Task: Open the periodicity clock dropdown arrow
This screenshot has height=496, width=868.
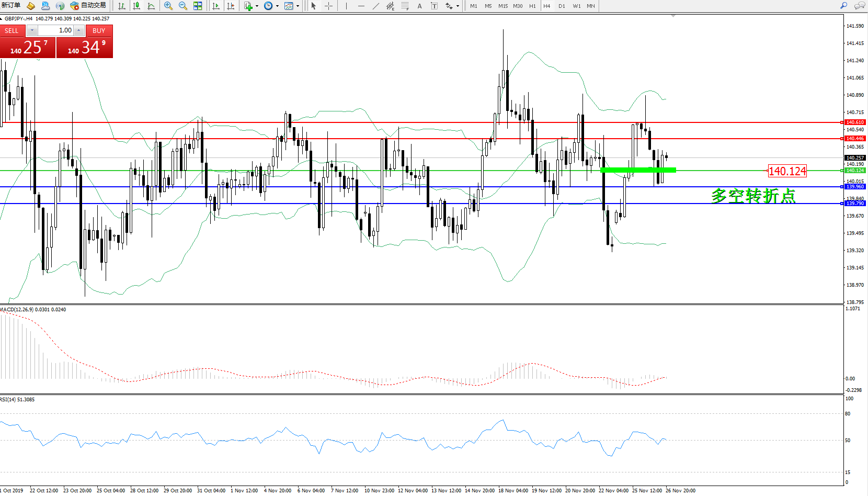Action: click(277, 6)
